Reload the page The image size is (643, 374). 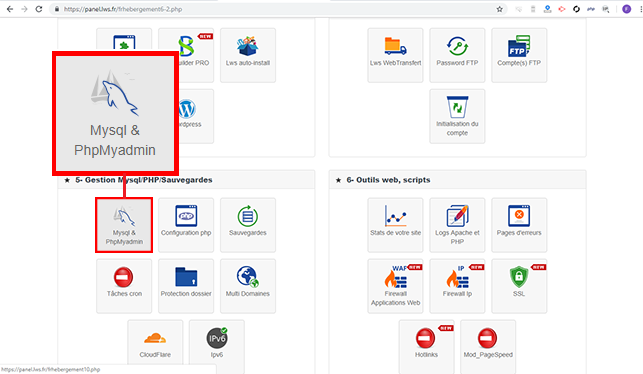point(39,9)
